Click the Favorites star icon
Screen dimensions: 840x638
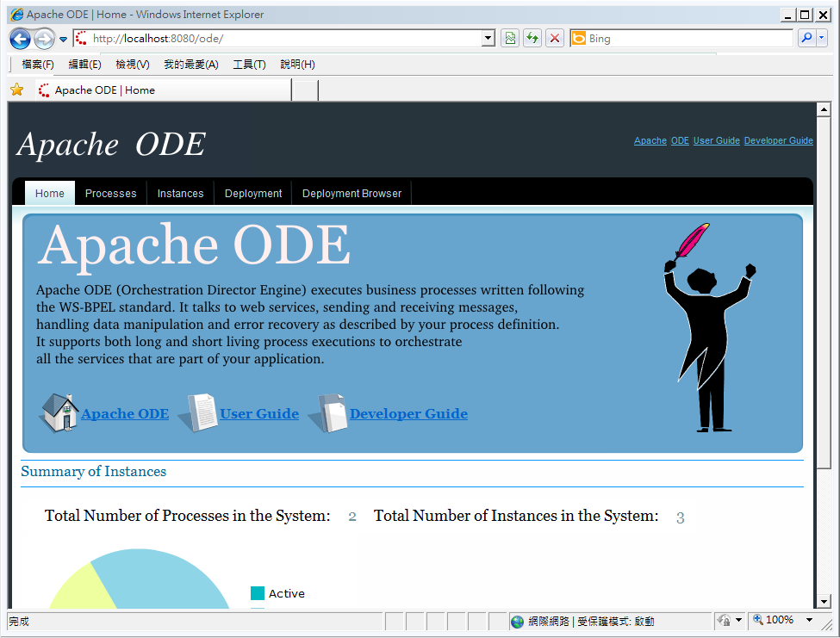[x=17, y=90]
